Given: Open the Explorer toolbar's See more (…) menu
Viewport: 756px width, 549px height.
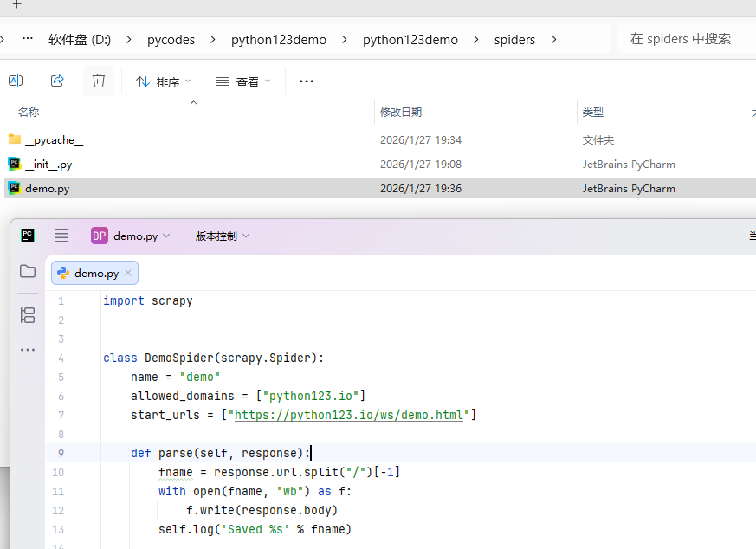Looking at the screenshot, I should click(306, 81).
